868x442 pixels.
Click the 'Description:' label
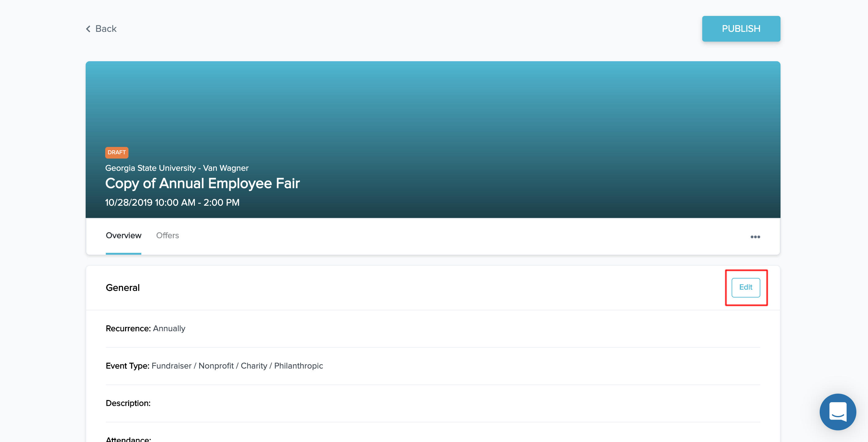(x=128, y=403)
